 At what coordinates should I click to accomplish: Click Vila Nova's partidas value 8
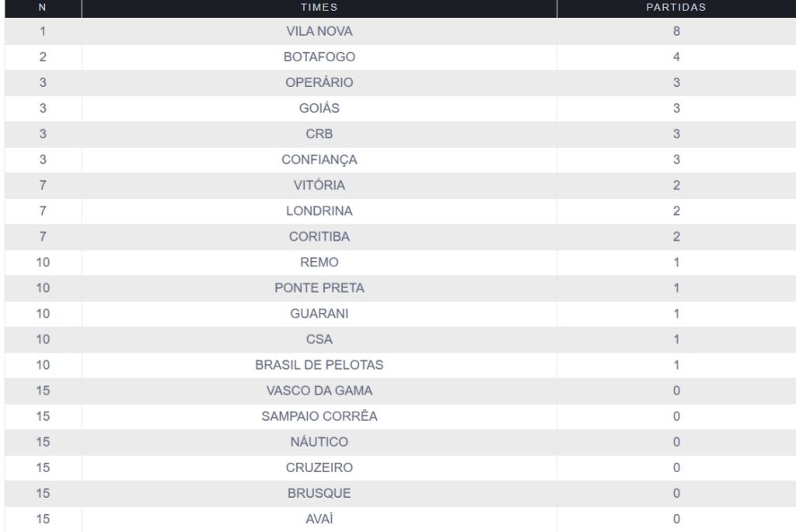pos(676,32)
